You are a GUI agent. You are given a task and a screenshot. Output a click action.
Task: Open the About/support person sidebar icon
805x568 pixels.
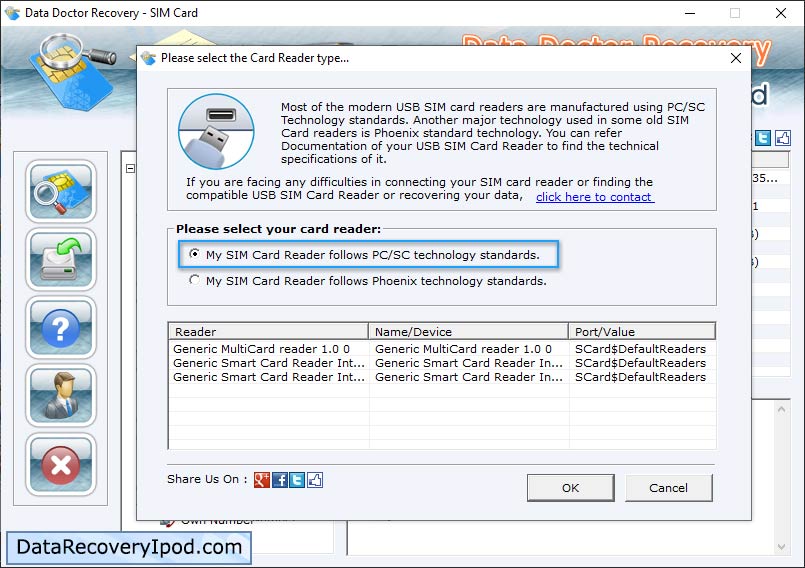(61, 396)
